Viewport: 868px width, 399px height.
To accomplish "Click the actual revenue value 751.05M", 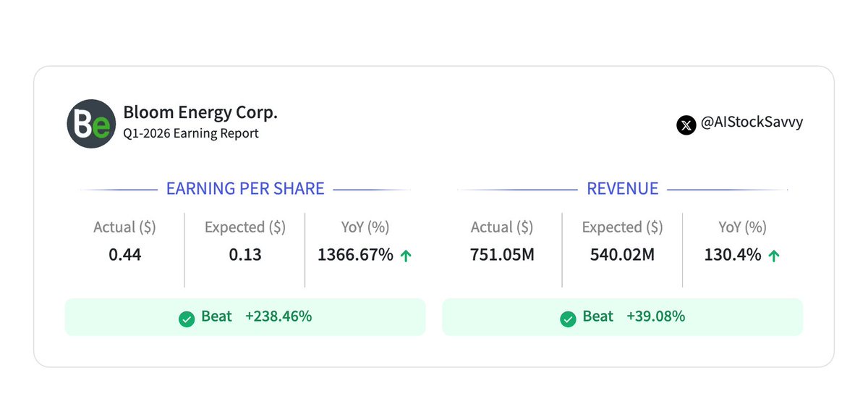I will tap(502, 255).
